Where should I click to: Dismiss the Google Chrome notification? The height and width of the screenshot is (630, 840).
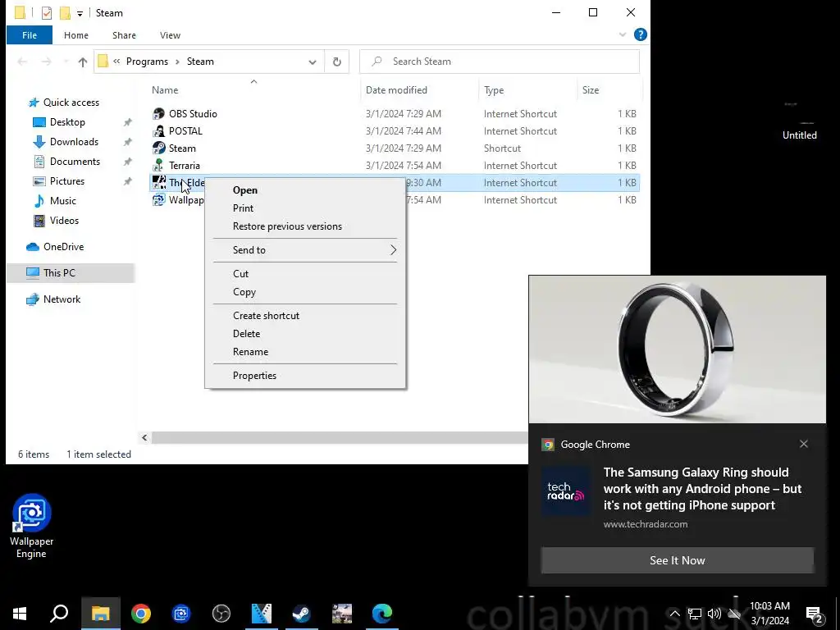coord(804,444)
